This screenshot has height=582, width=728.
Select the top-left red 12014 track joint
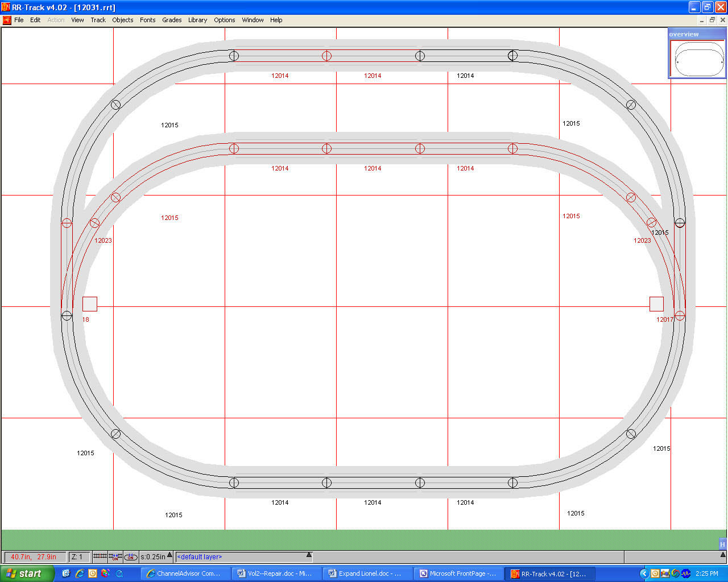[x=326, y=56]
